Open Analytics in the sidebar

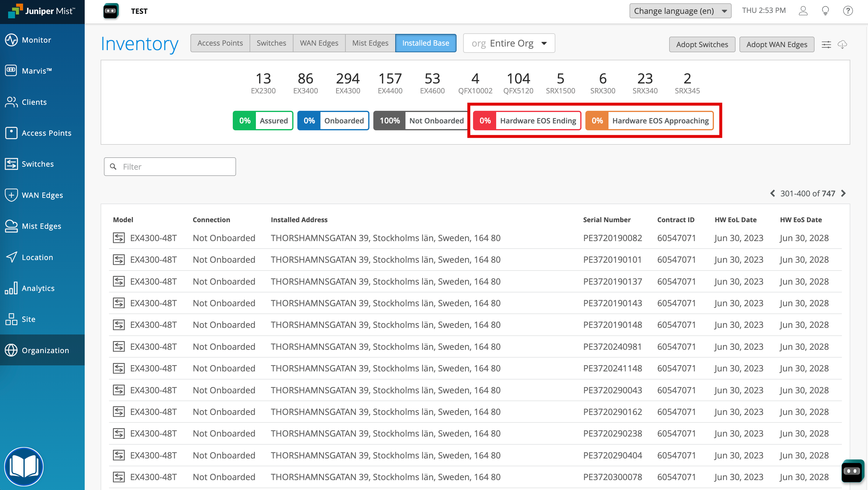(x=38, y=288)
